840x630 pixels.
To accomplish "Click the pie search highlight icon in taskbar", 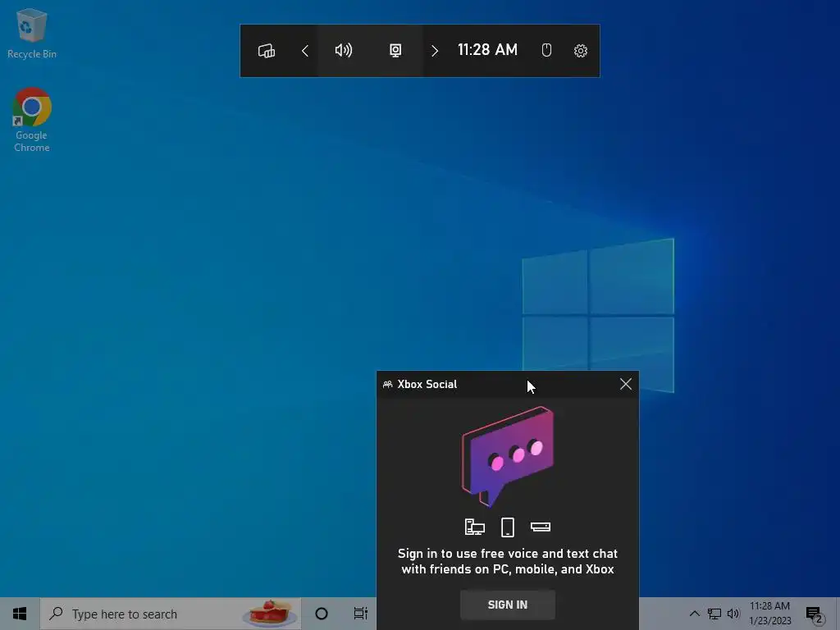I will pyautogui.click(x=271, y=614).
